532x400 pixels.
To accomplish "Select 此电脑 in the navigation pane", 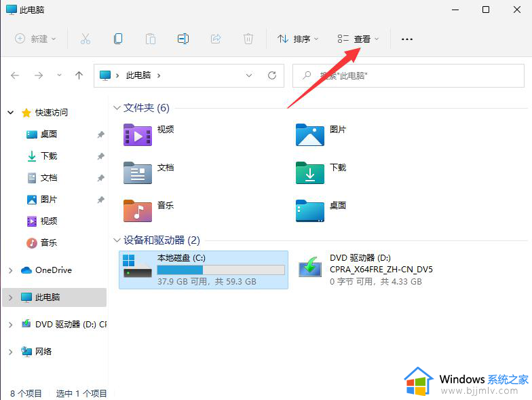I will click(47, 297).
